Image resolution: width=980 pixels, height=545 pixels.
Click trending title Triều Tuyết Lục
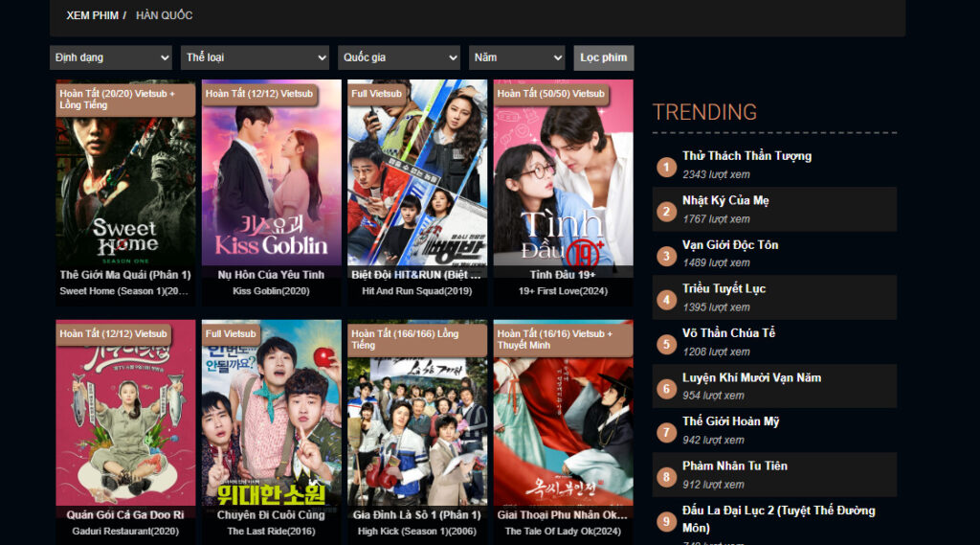coord(724,288)
